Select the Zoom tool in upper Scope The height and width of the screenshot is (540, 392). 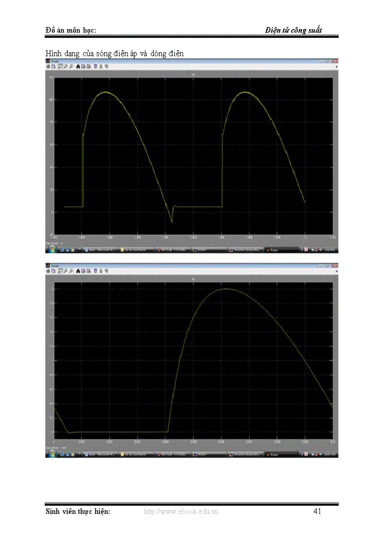pos(60,68)
